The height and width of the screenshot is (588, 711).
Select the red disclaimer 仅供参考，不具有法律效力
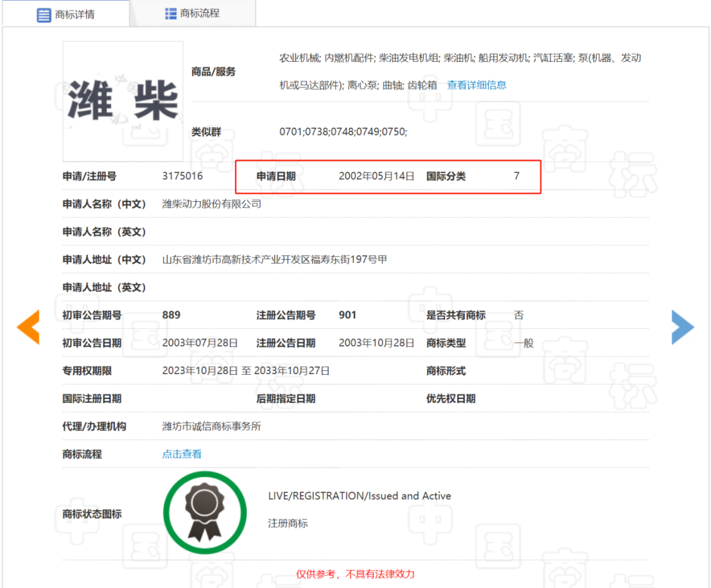356,575
